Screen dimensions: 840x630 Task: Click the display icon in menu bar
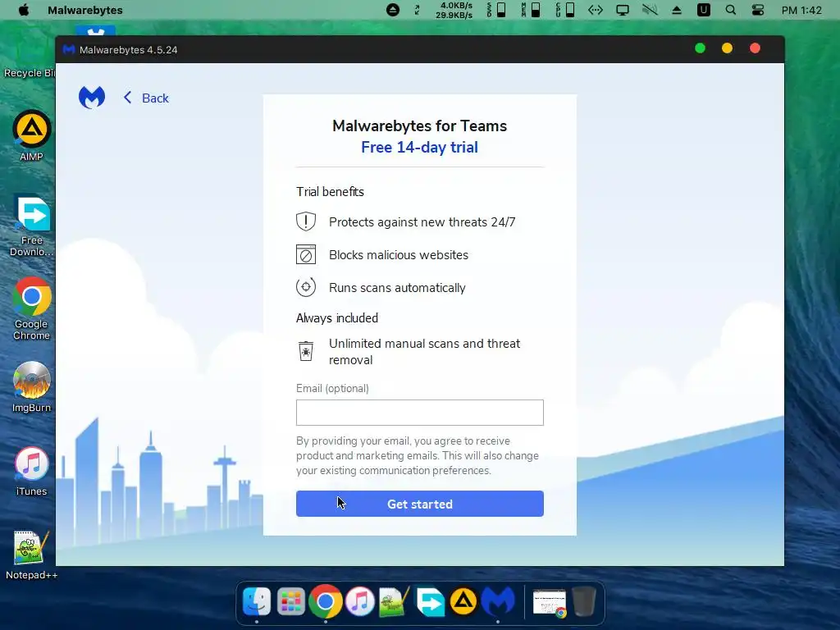tap(623, 10)
